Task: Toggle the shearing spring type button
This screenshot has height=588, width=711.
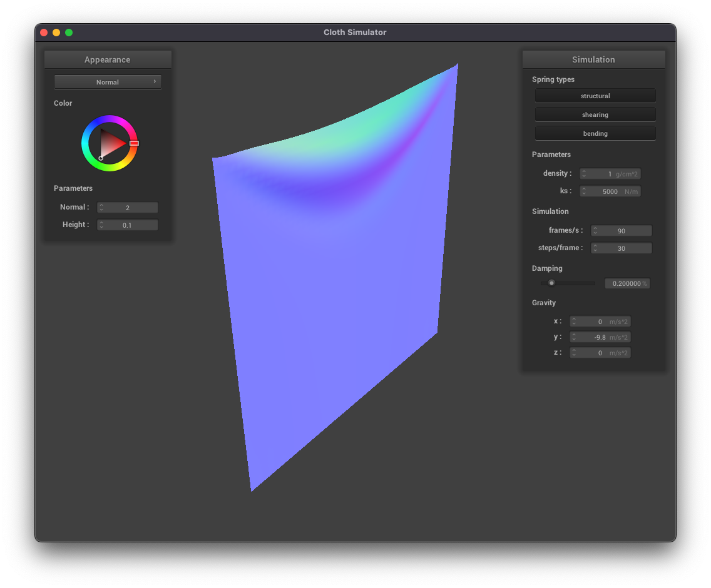Action: (595, 114)
